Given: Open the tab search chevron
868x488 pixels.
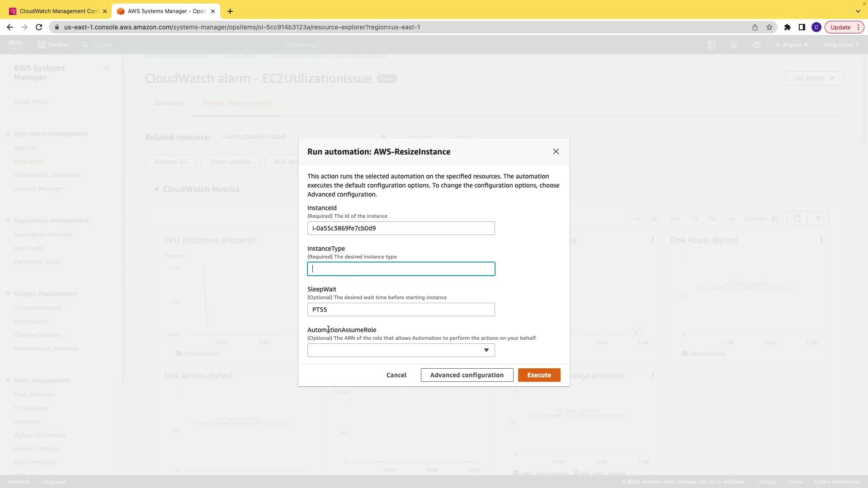Looking at the screenshot, I should click(x=858, y=11).
